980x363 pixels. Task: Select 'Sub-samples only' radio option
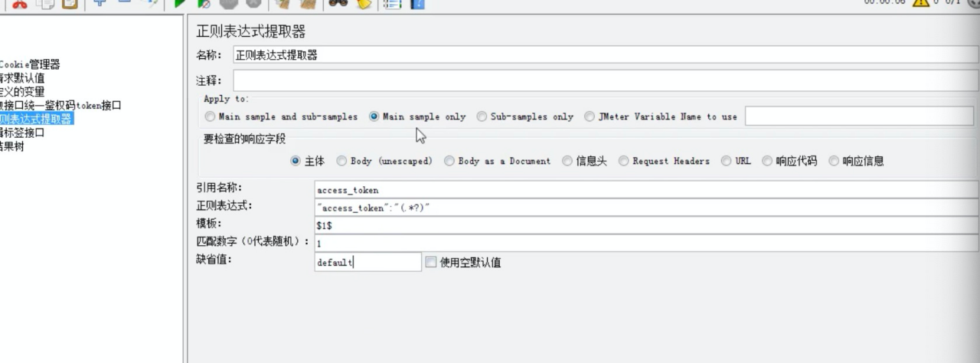click(x=482, y=117)
